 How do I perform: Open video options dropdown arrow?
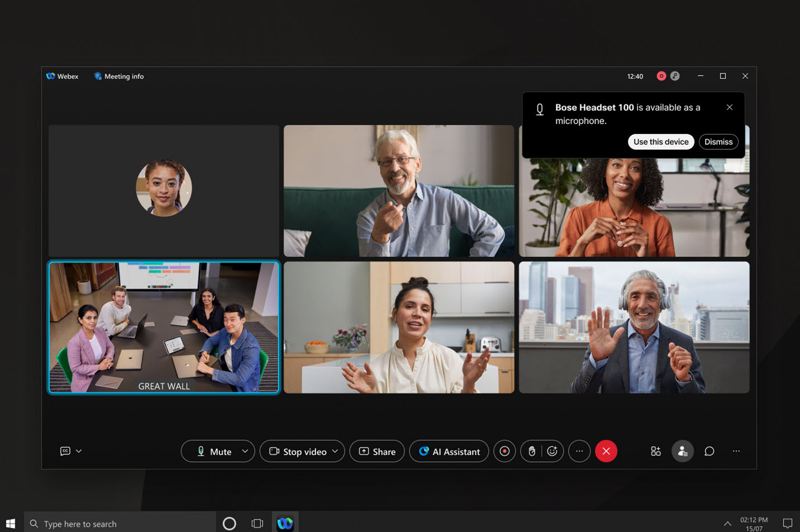point(335,451)
